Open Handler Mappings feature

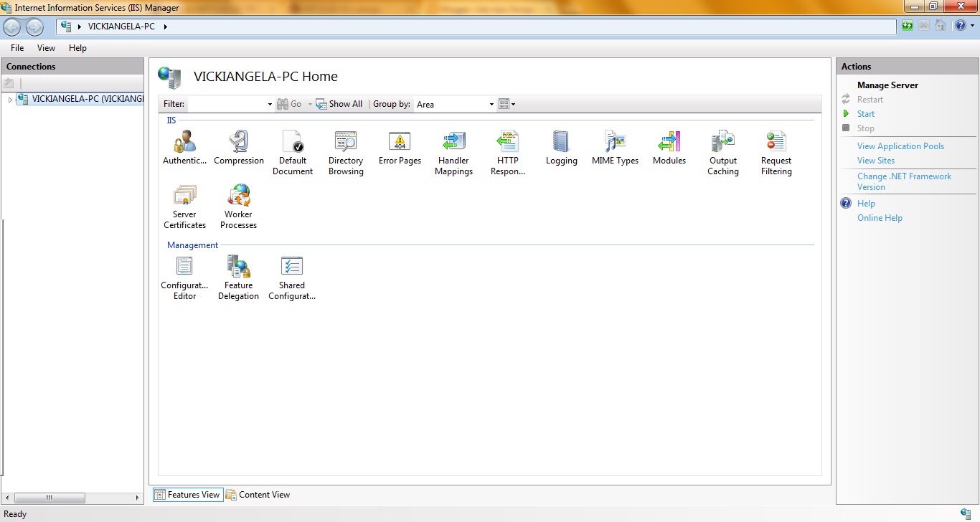[x=453, y=153]
